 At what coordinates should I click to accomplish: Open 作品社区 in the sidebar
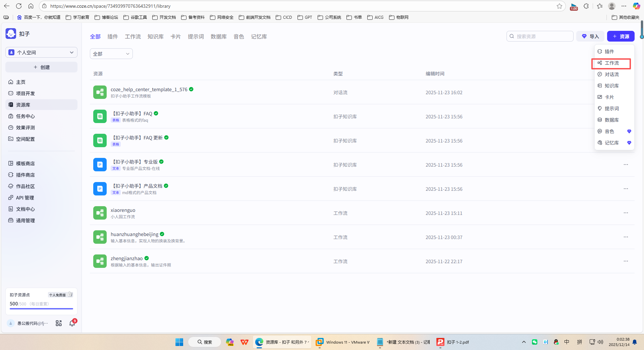[x=41, y=186]
